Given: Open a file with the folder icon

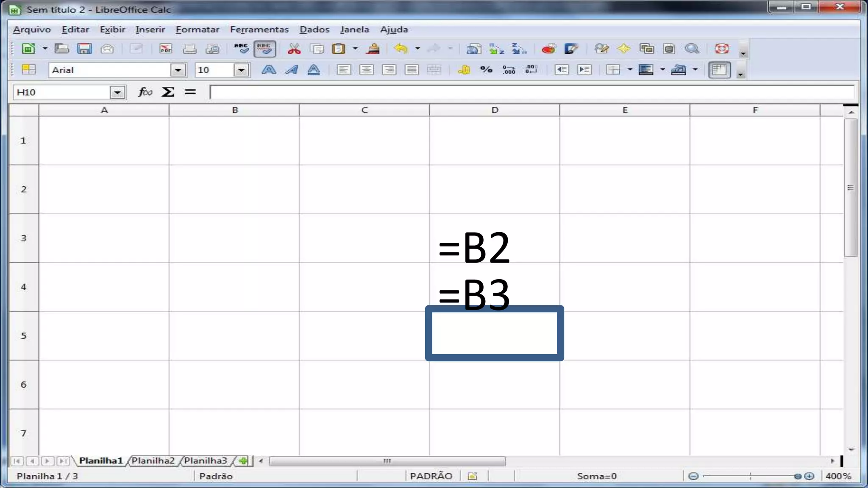Looking at the screenshot, I should click(62, 49).
